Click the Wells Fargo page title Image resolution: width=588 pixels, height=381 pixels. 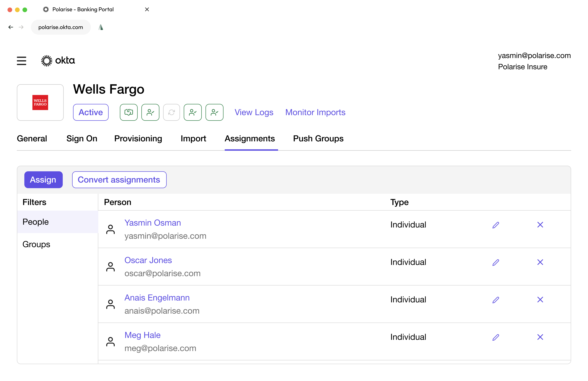click(x=109, y=89)
